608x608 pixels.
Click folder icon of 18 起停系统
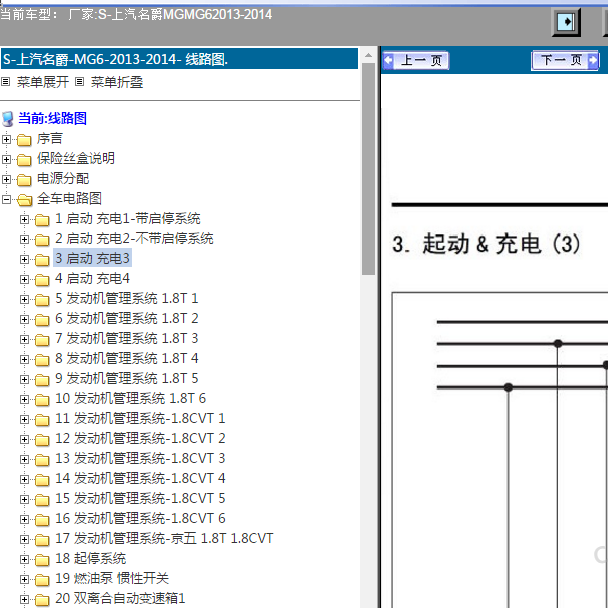tap(42, 560)
